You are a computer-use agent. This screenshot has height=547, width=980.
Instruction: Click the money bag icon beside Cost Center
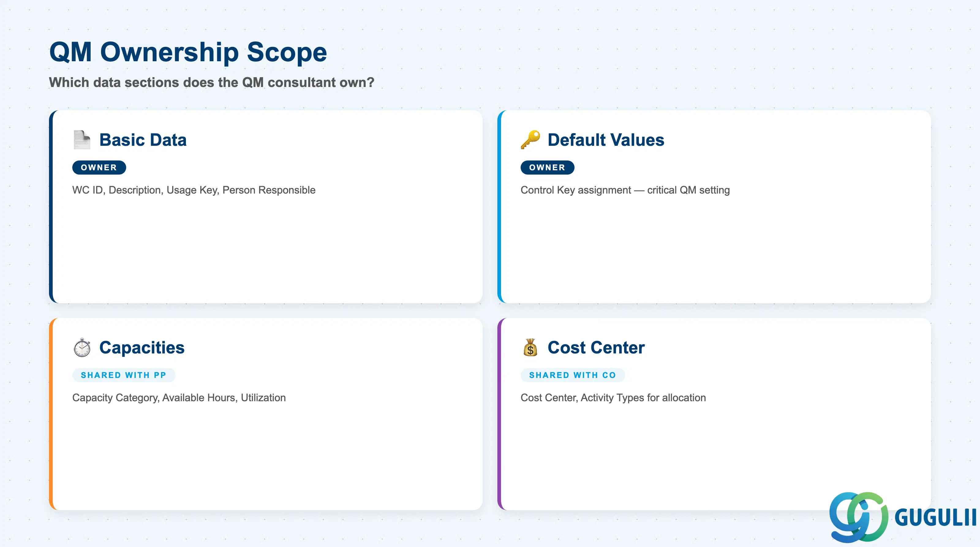tap(530, 347)
